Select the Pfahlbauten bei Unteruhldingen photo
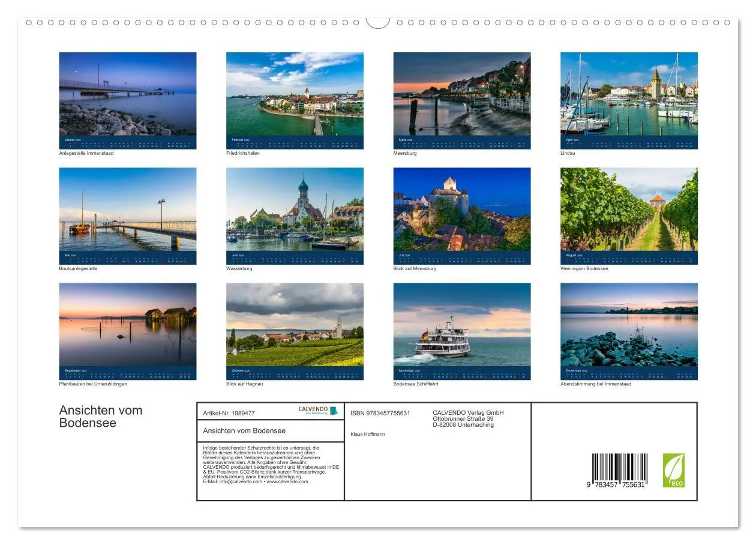Viewport: 756px width, 545px height. [127, 325]
